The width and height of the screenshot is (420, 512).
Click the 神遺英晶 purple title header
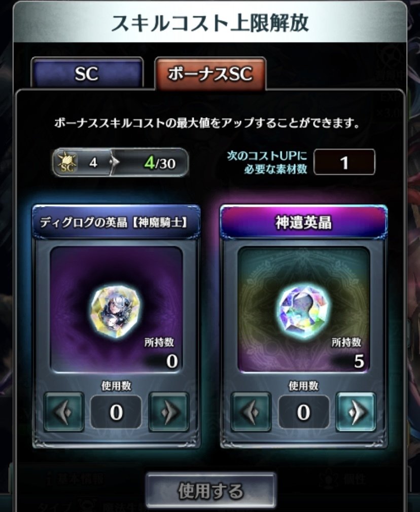click(304, 223)
